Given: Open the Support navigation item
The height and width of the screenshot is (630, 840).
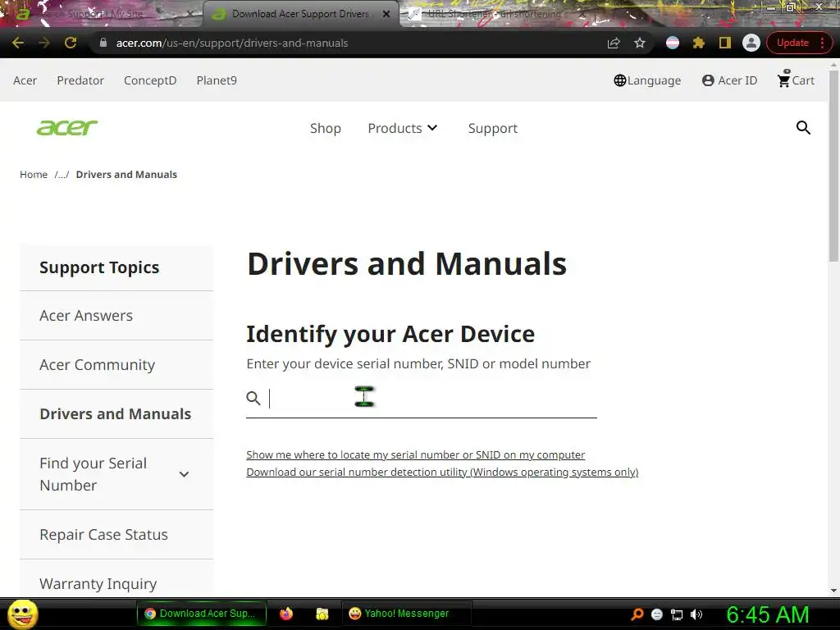Looking at the screenshot, I should (x=493, y=129).
